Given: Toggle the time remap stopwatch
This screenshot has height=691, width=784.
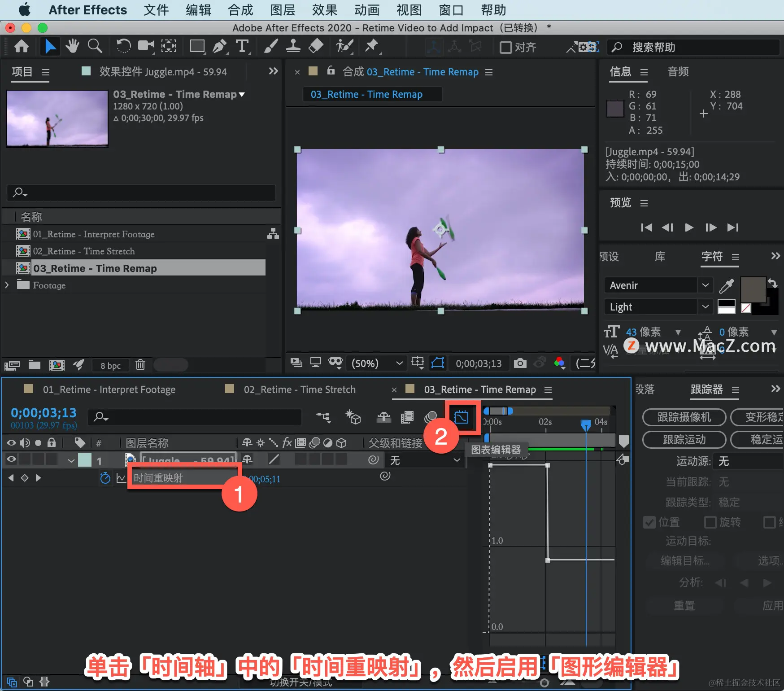Looking at the screenshot, I should tap(105, 478).
